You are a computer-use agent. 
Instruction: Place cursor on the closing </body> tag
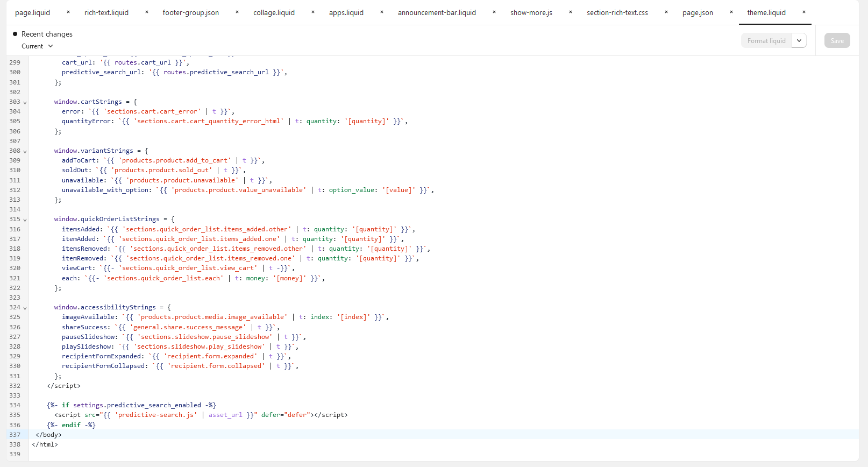coord(48,435)
